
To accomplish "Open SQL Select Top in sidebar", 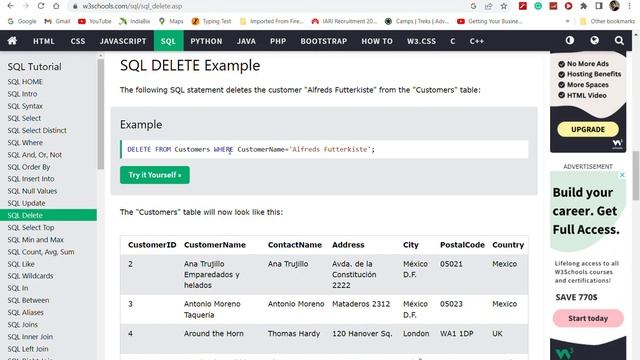I will click(31, 227).
